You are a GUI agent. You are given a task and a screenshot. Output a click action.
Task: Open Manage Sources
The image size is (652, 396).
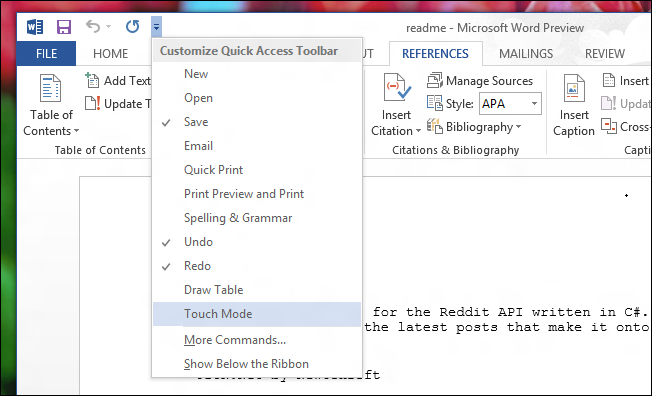pyautogui.click(x=480, y=81)
